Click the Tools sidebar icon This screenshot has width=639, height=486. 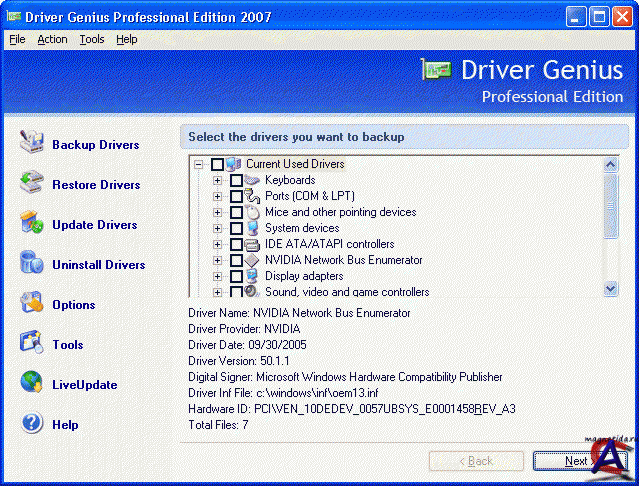tap(31, 344)
